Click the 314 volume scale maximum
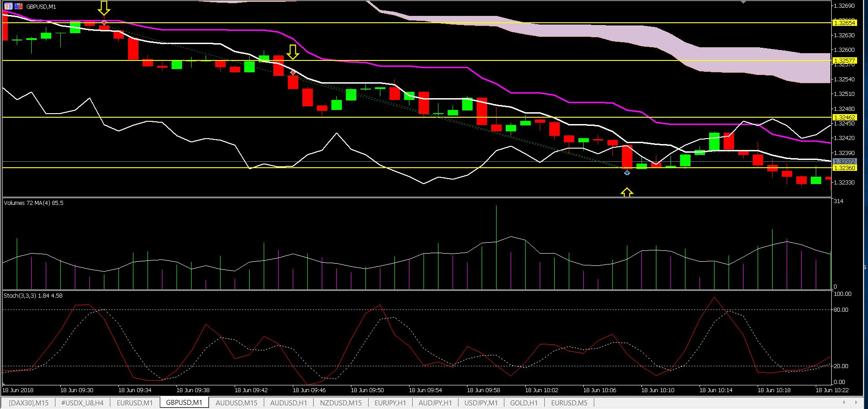Viewport: 868px width, 409px height. [x=838, y=201]
